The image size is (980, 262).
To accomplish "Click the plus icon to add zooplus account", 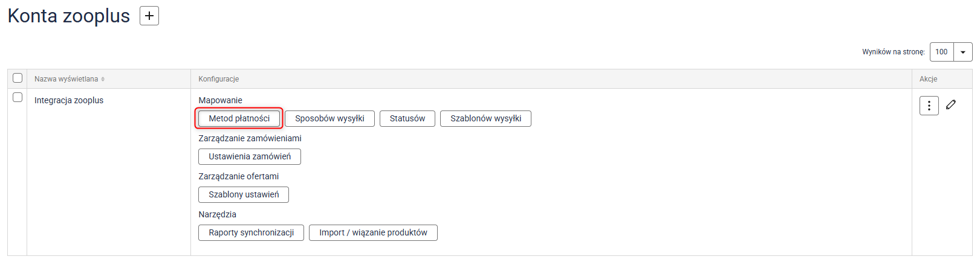I will (149, 16).
